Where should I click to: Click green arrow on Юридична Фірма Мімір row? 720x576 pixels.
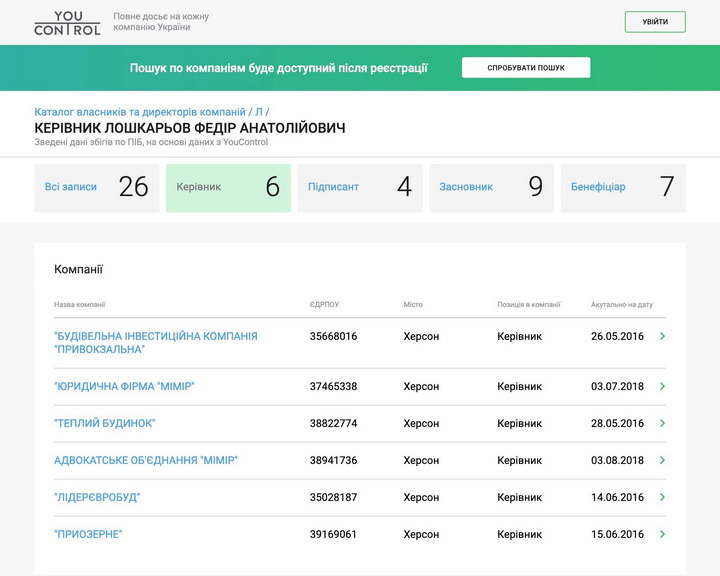point(662,386)
